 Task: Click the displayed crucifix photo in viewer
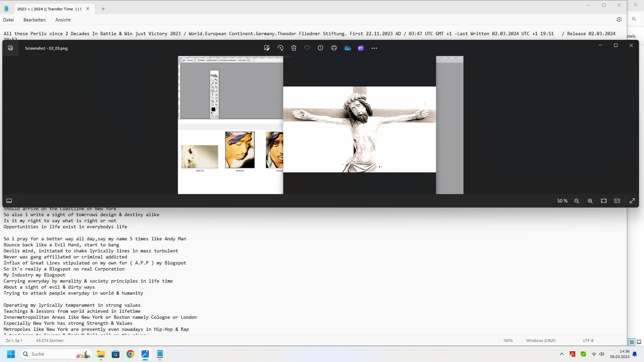click(360, 129)
